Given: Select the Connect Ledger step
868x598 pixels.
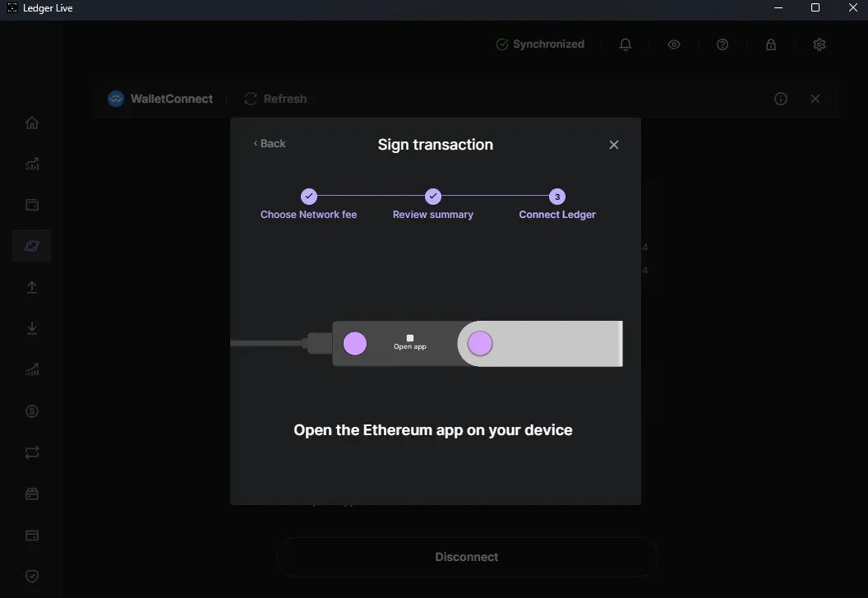Looking at the screenshot, I should pyautogui.click(x=557, y=205).
